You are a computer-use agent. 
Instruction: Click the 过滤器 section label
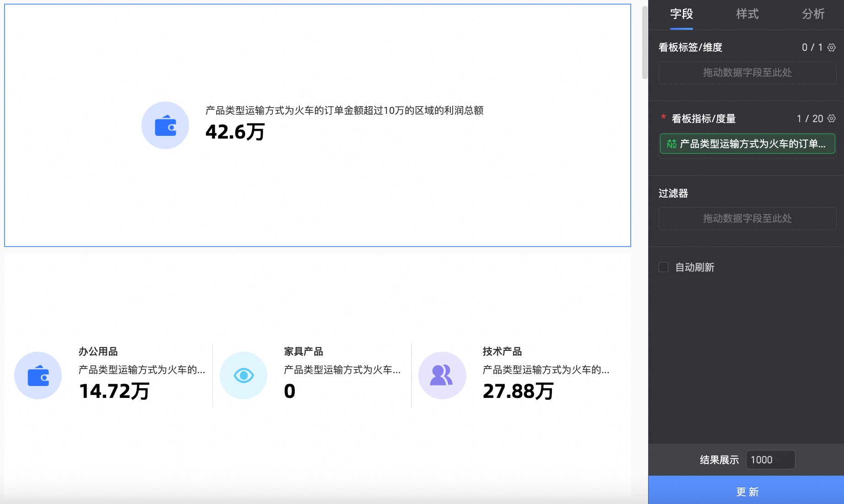coord(673,193)
